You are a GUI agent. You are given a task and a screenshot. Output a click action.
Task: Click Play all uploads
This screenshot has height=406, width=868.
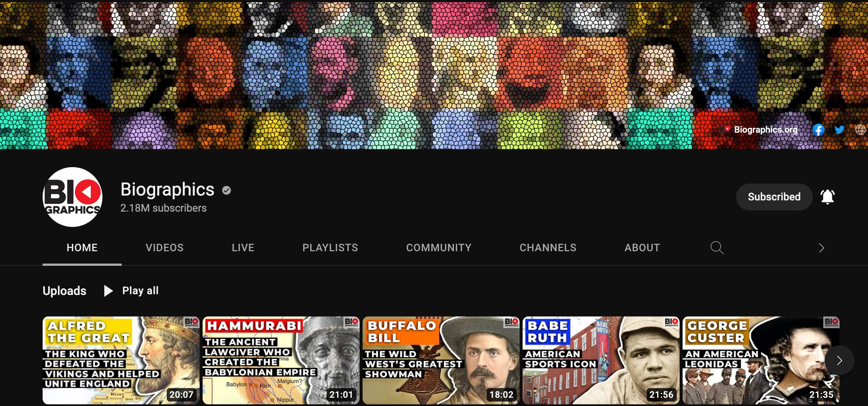click(x=131, y=291)
